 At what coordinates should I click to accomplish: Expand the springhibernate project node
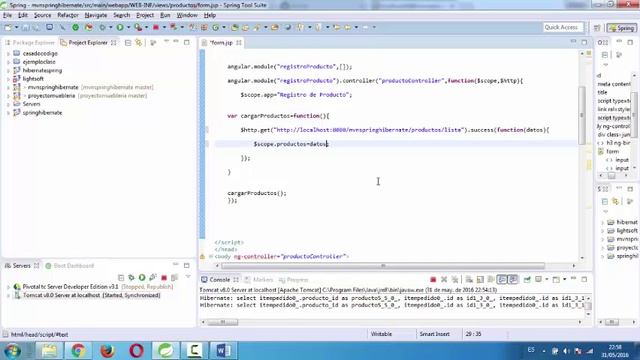8,113
